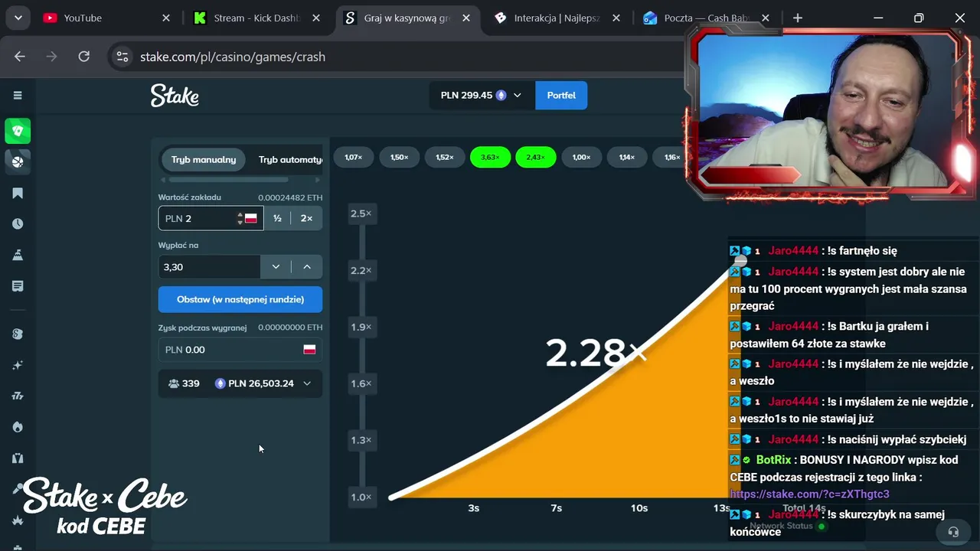Viewport: 980px width, 551px height.
Task: Click the Ethereum coin icon in balance
Action: pos(501,96)
